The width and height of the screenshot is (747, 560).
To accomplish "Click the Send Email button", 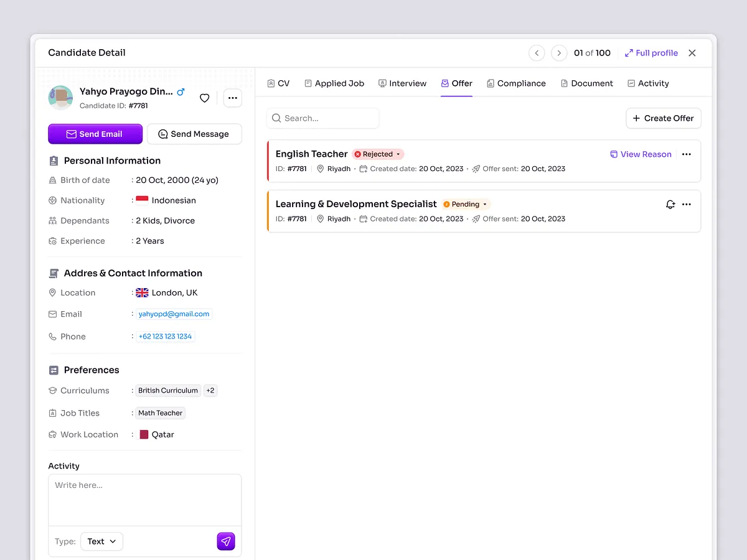I will (x=95, y=134).
